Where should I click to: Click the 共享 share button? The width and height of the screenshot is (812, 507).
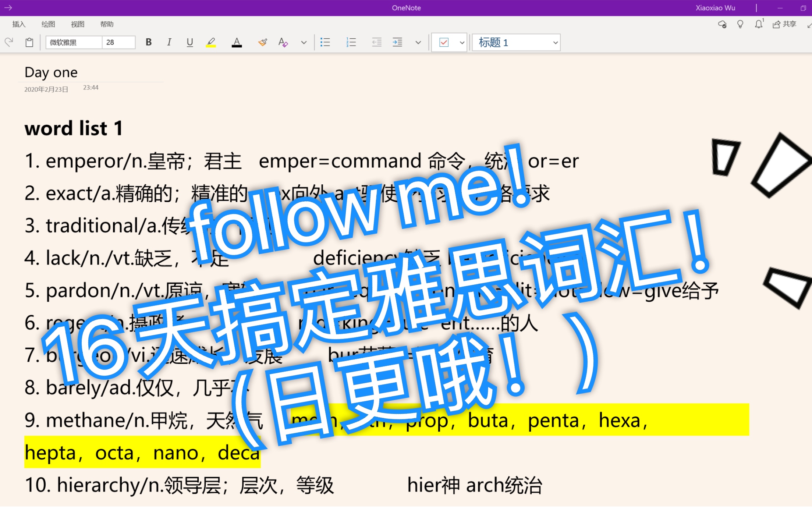784,24
